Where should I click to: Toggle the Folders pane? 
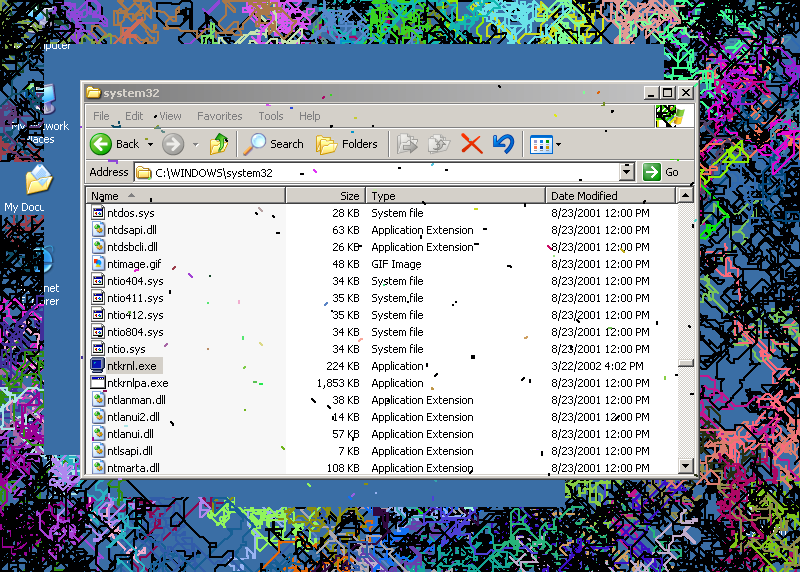point(347,144)
